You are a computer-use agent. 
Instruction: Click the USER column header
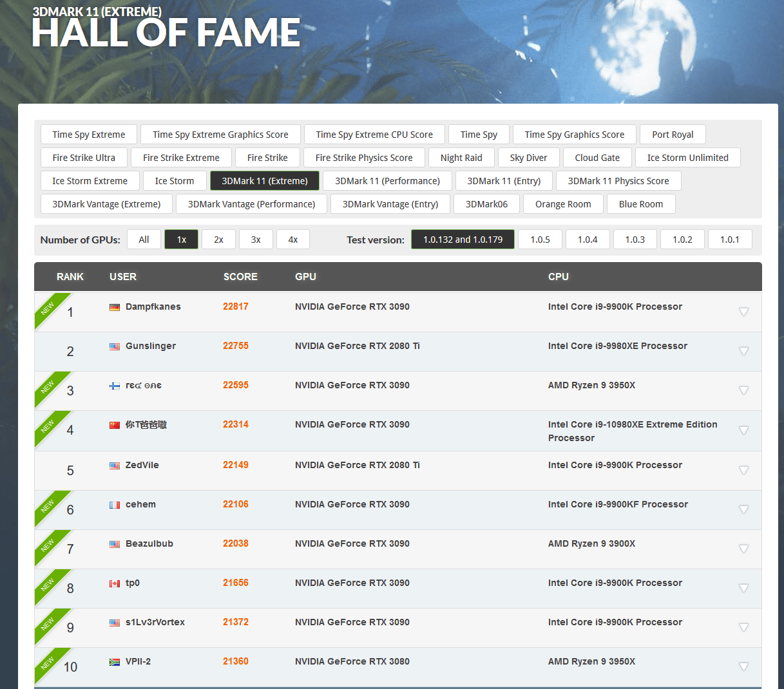coord(123,277)
